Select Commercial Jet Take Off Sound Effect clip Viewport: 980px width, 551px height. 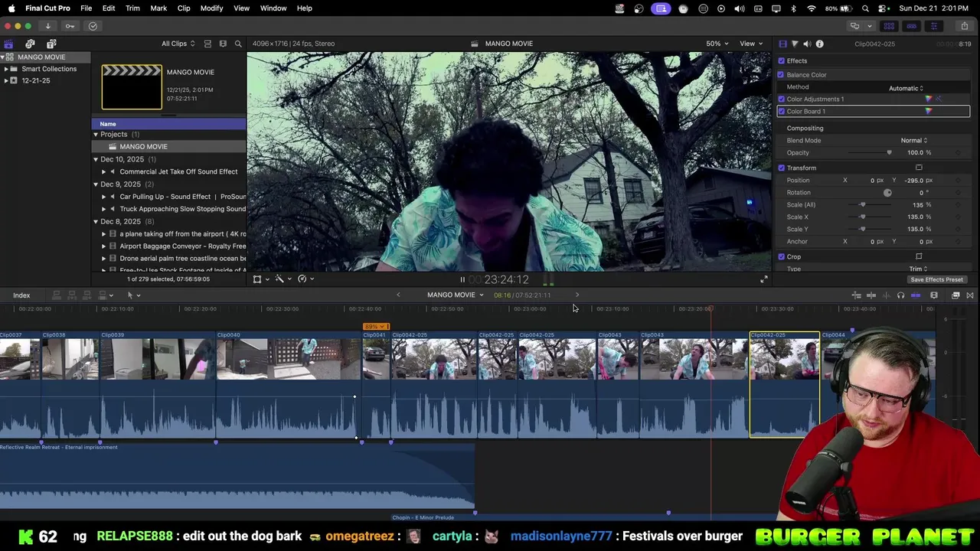pos(178,171)
